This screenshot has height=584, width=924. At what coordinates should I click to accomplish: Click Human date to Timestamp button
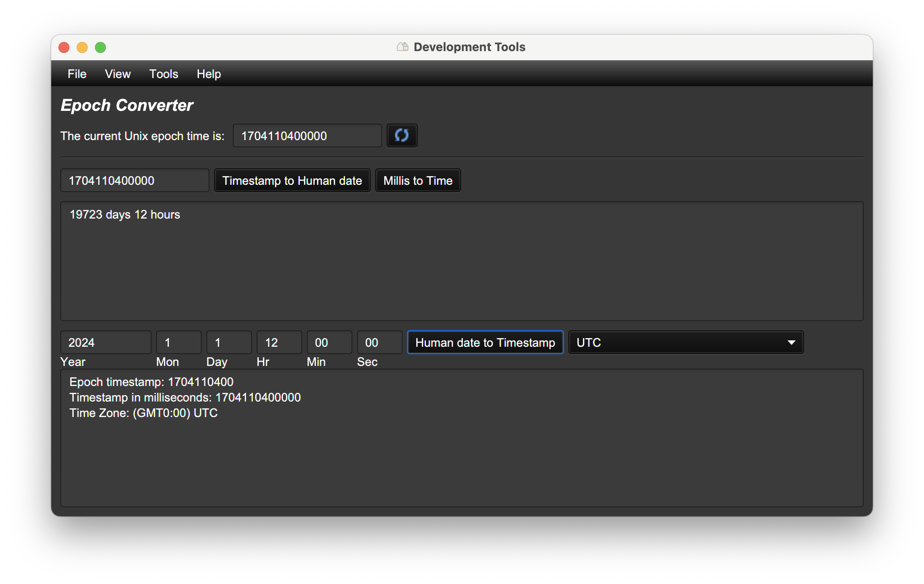485,343
